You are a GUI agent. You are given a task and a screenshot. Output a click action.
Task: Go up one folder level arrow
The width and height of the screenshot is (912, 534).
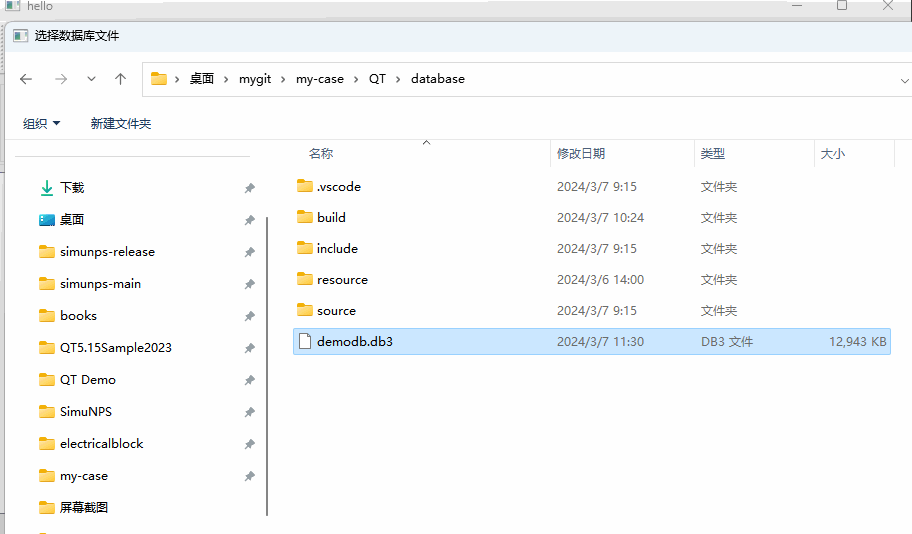[x=120, y=79]
